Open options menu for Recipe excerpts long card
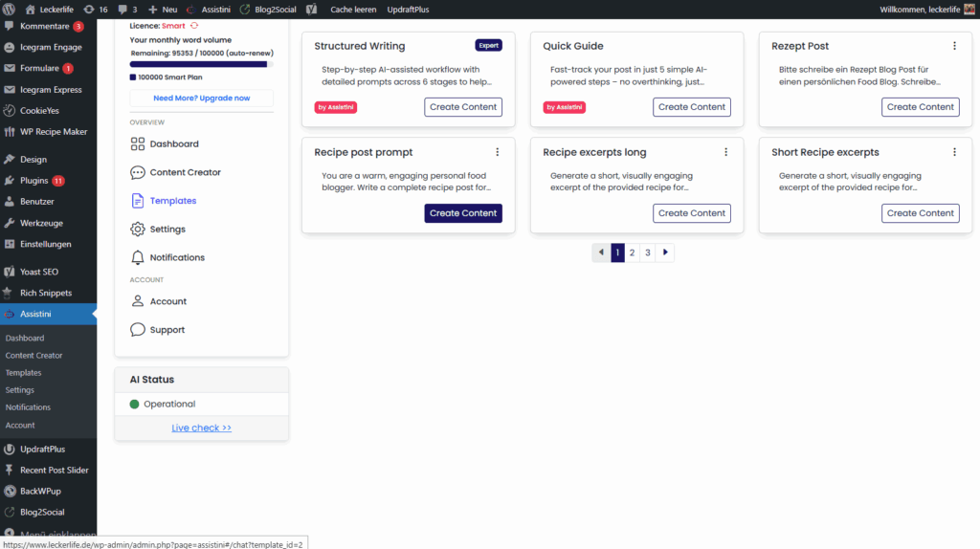The image size is (980, 549). click(x=725, y=152)
